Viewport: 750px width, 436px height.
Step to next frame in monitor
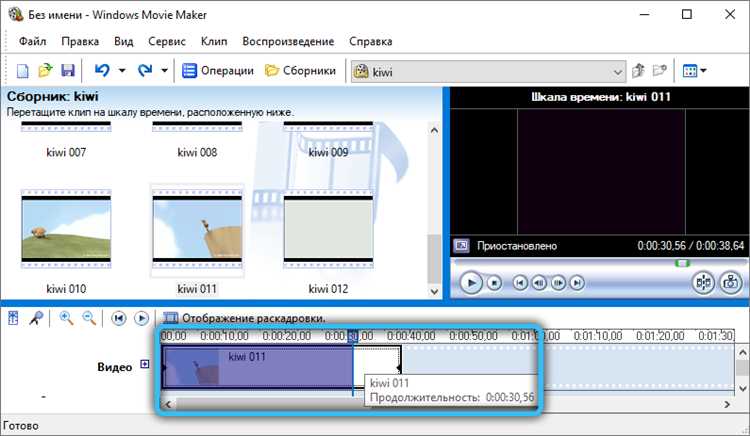coord(558,283)
